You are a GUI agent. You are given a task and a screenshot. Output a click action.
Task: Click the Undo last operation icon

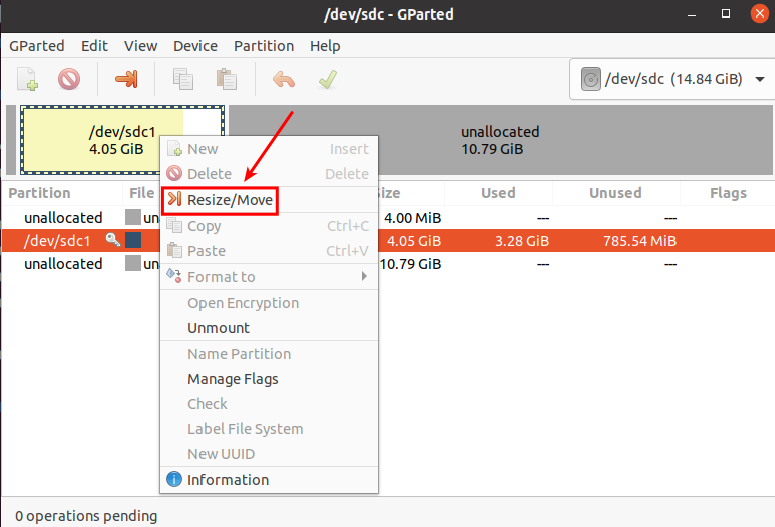click(284, 79)
